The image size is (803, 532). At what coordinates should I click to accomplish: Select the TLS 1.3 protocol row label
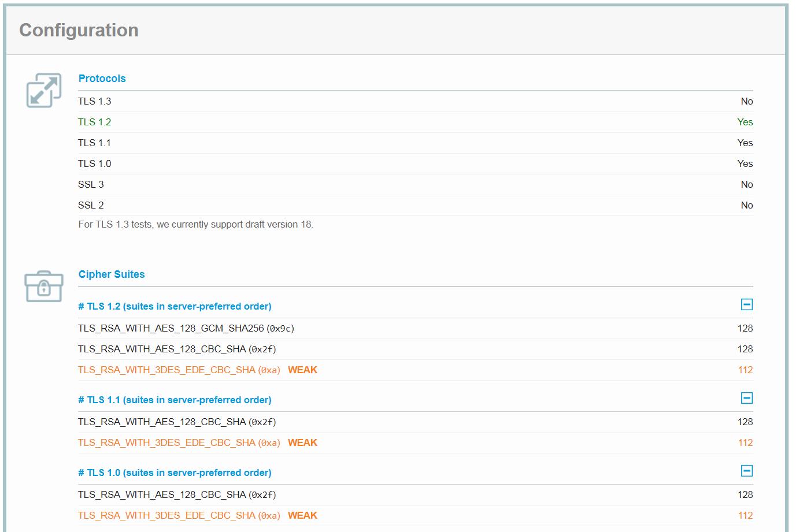[94, 101]
